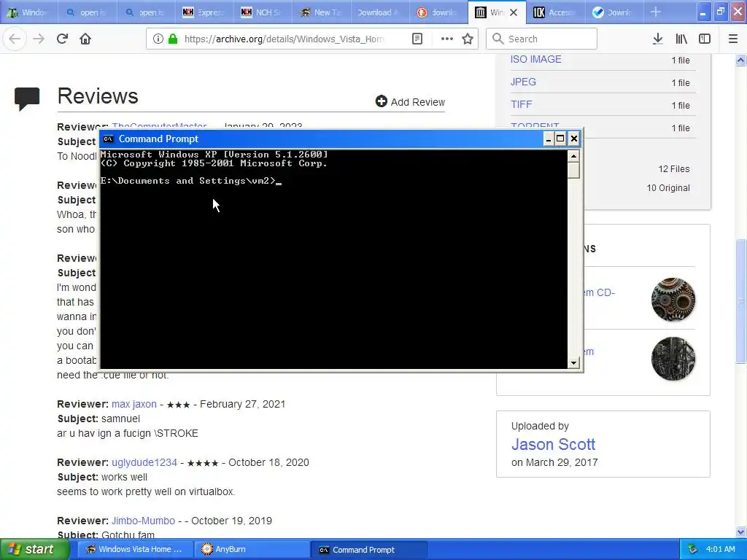This screenshot has width=747, height=560.
Task: Click the browser Search input field
Action: pos(542,39)
